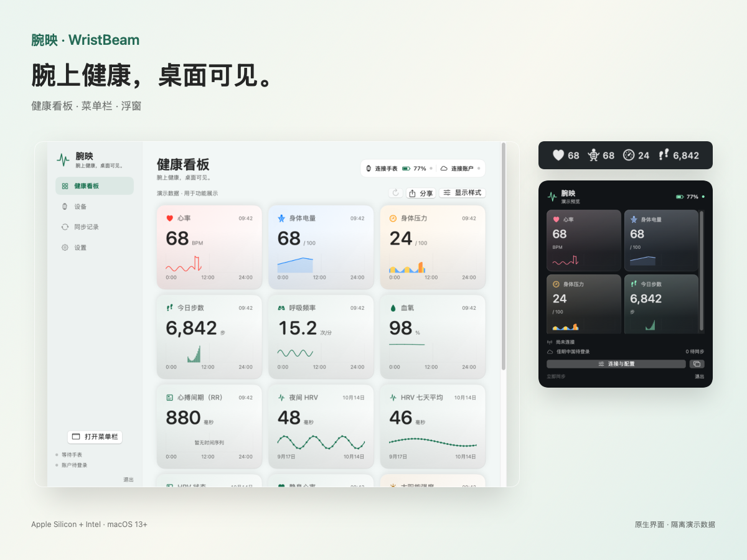Click the 880 RR interval value
Image resolution: width=747 pixels, height=560 pixels.
click(183, 418)
